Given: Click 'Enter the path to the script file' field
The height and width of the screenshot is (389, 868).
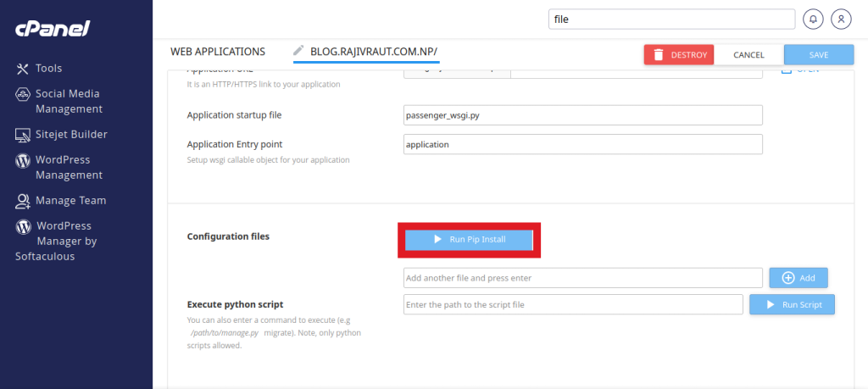Looking at the screenshot, I should (573, 304).
